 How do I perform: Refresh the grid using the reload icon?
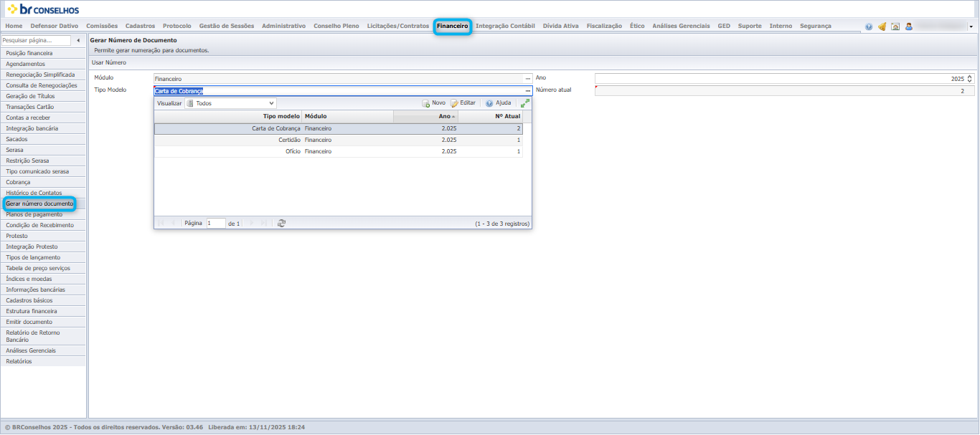(x=281, y=223)
